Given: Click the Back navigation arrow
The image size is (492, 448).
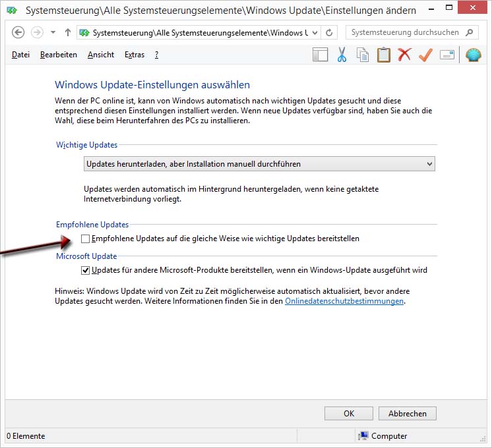Looking at the screenshot, I should [x=18, y=32].
